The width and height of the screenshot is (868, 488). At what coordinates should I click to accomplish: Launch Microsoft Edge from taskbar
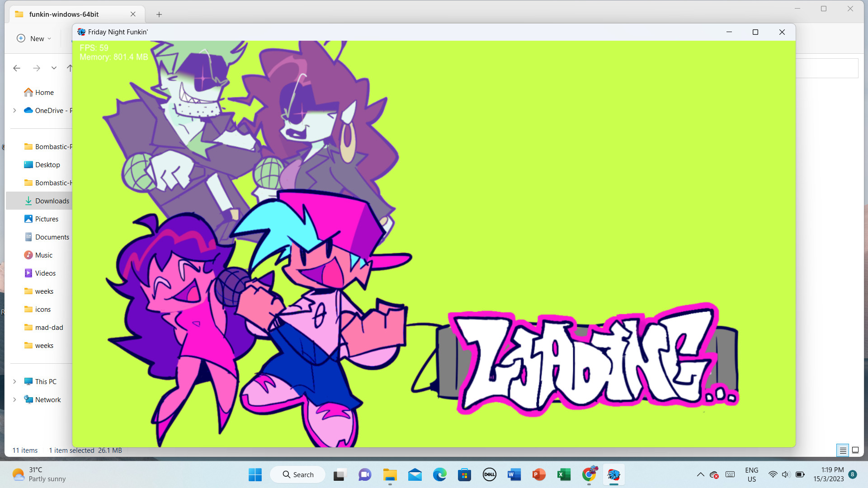point(439,474)
